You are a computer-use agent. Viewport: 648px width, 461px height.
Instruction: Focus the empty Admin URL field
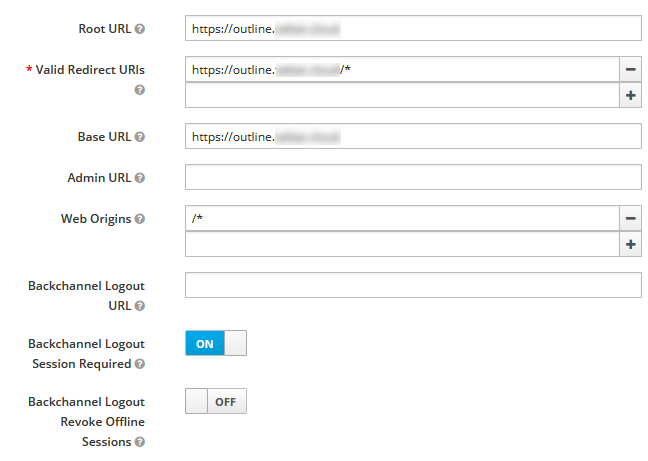coord(413,177)
